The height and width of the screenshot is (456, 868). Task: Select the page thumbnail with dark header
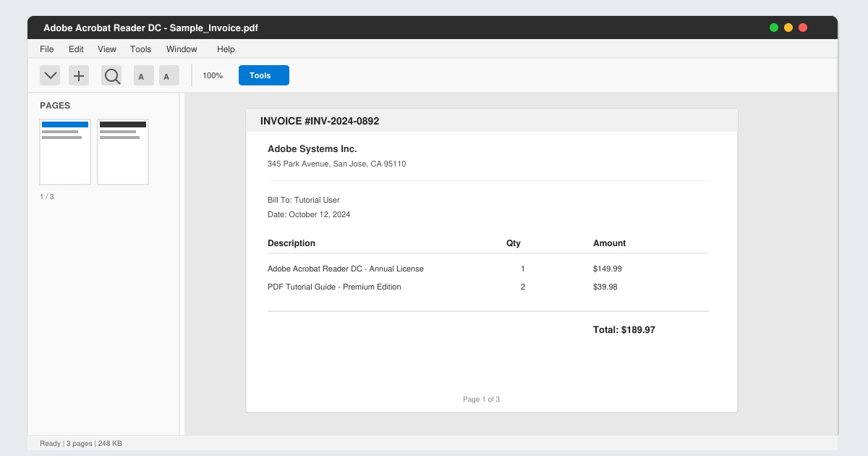[123, 152]
